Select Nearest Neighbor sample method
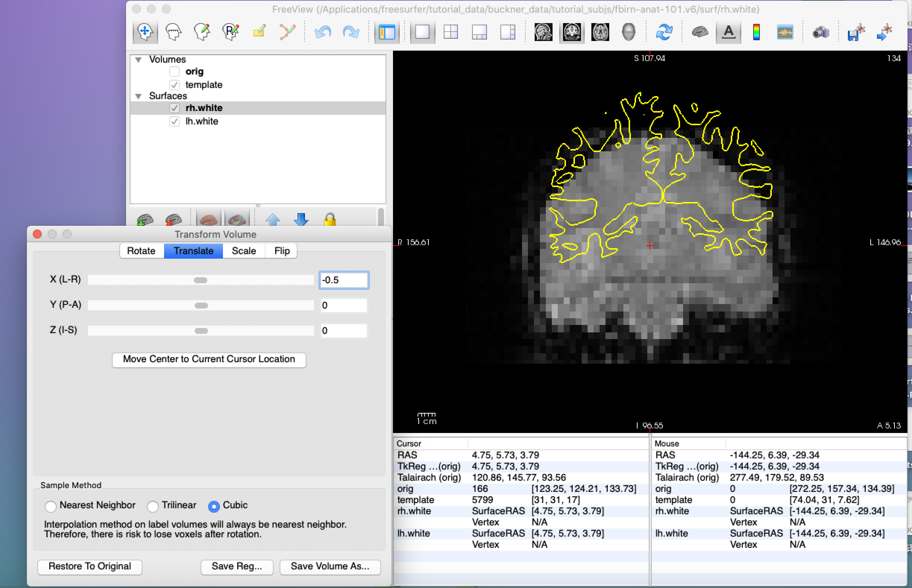 [50, 506]
